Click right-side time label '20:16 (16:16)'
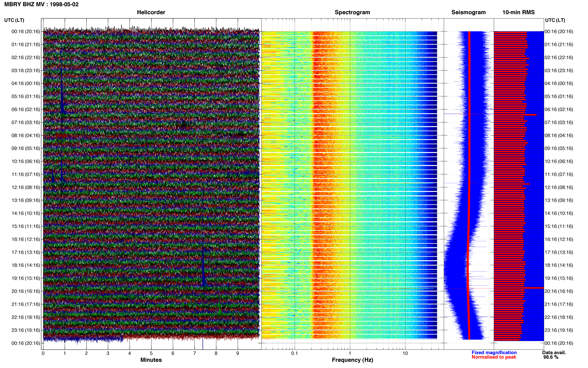588x368 pixels. (x=559, y=291)
